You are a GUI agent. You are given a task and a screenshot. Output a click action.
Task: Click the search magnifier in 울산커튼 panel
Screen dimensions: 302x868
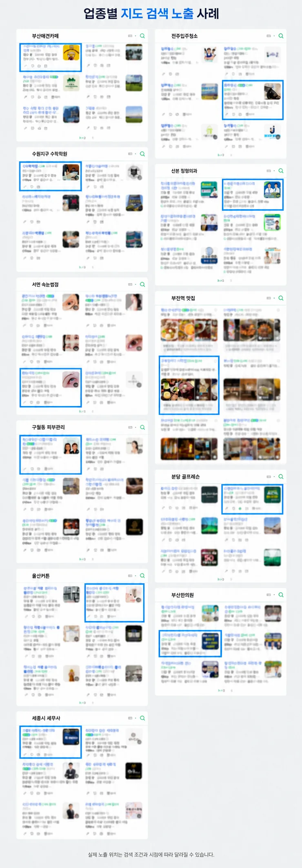[x=142, y=576]
